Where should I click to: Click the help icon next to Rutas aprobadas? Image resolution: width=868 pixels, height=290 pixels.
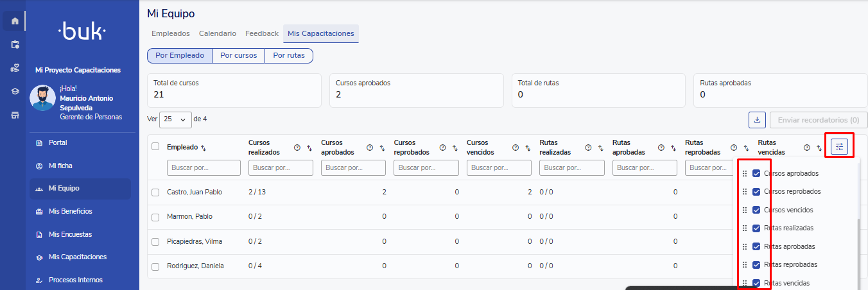[661, 148]
